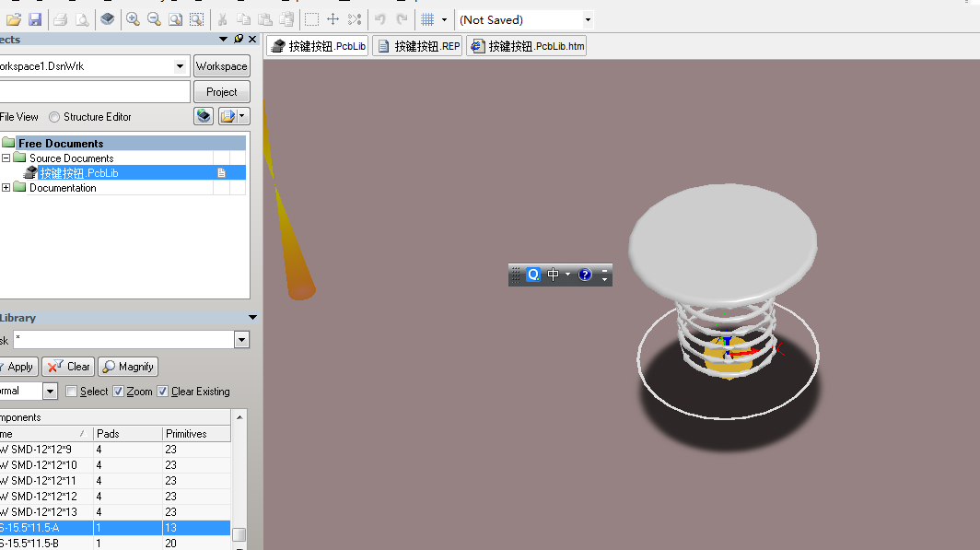This screenshot has height=550, width=980.
Task: Enable the Select checkbox
Action: (71, 392)
